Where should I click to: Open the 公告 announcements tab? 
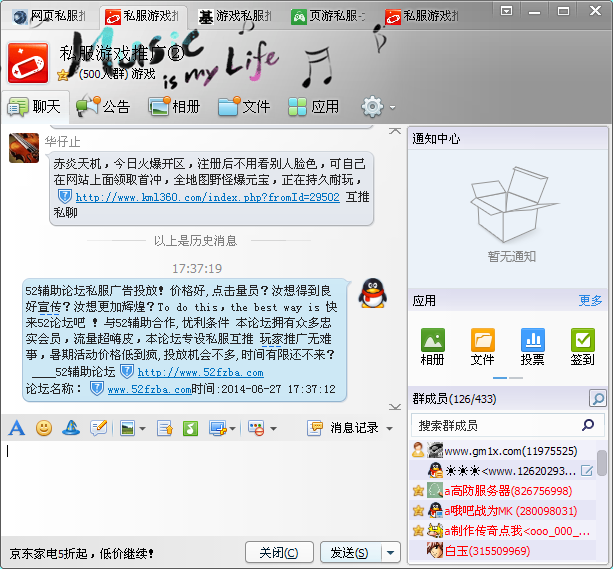click(103, 107)
